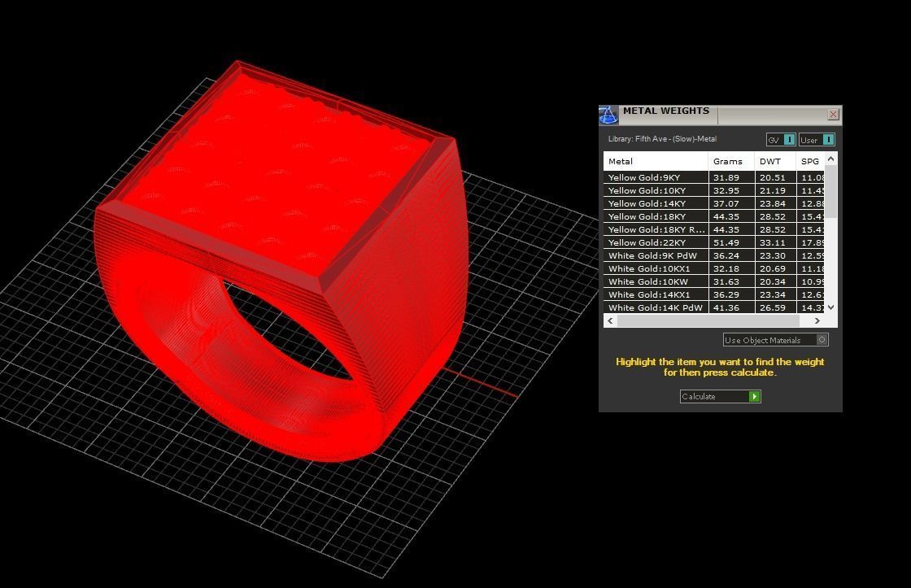Click the 31.89 grams cell
911x588 pixels.
point(731,177)
